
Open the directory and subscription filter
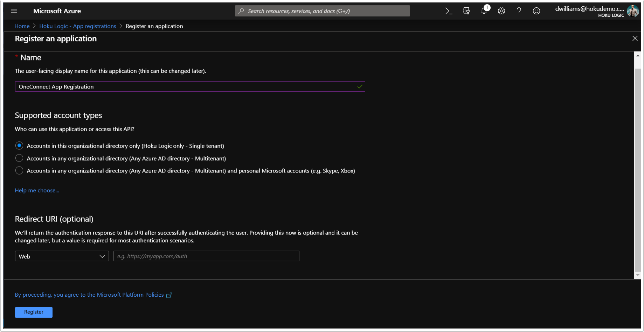pos(466,11)
